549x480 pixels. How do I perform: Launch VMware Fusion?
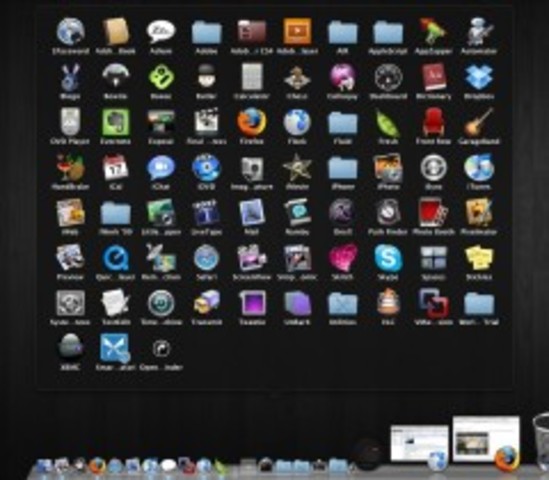[433, 303]
